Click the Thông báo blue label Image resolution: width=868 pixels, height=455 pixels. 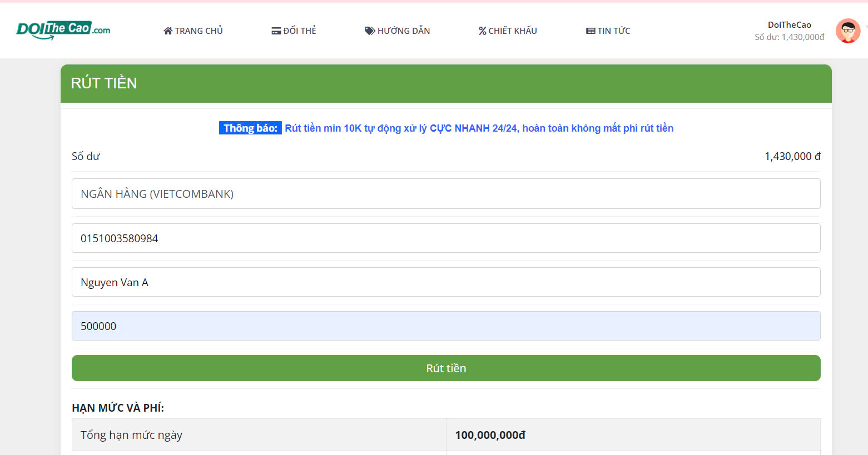pos(250,128)
